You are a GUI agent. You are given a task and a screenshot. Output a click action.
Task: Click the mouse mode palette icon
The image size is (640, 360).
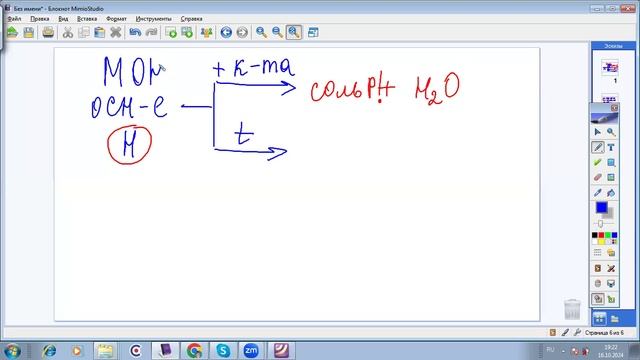[598, 283]
